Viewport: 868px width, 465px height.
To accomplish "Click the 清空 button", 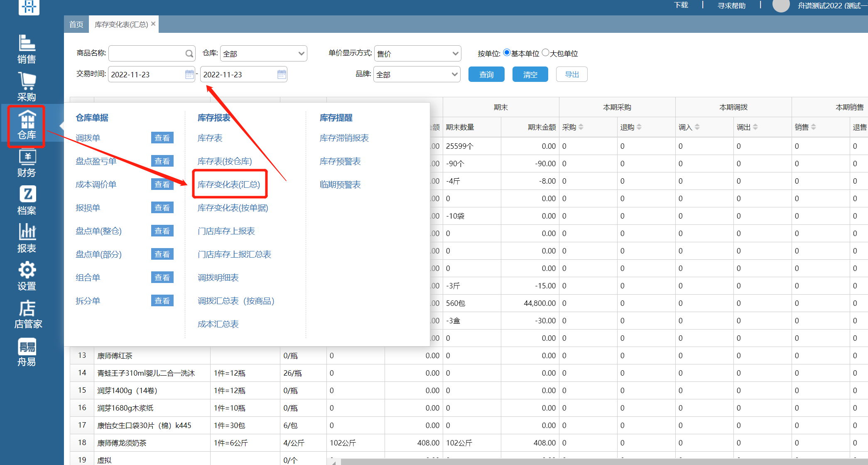I will pyautogui.click(x=530, y=74).
